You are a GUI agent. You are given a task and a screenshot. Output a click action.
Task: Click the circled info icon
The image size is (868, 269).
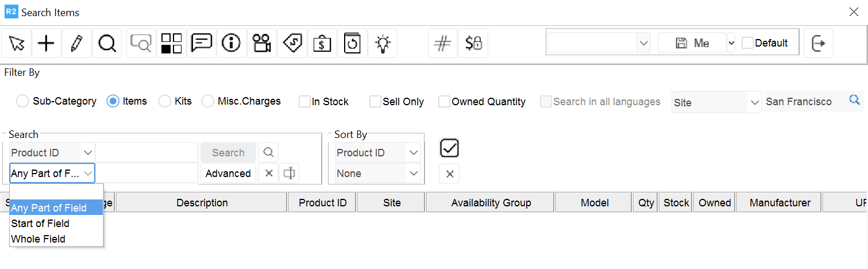(231, 43)
